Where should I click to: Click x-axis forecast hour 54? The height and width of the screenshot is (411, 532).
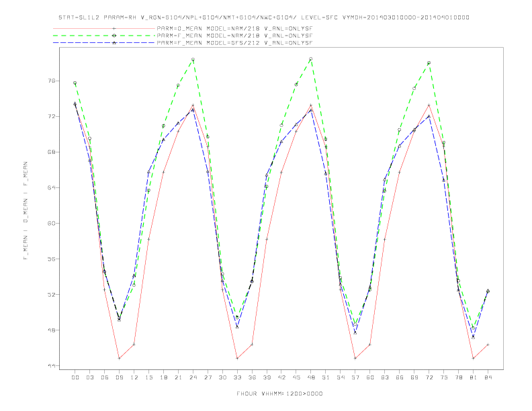[x=341, y=377]
